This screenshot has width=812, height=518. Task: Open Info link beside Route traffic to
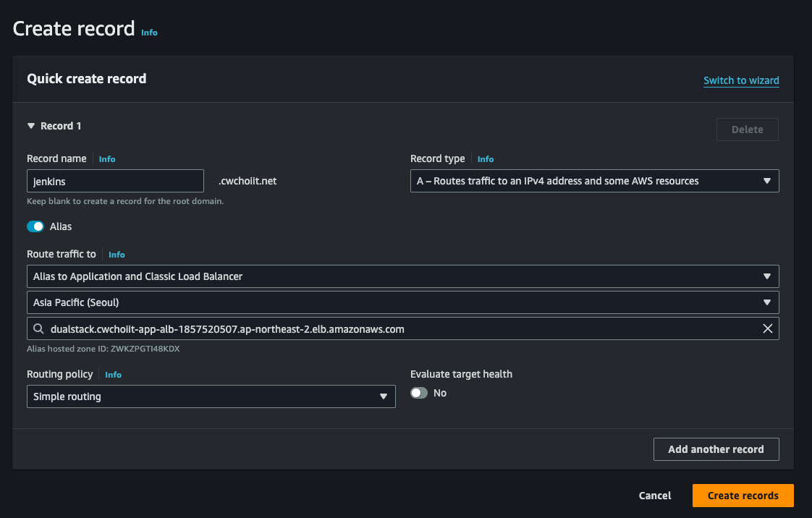[x=117, y=254]
